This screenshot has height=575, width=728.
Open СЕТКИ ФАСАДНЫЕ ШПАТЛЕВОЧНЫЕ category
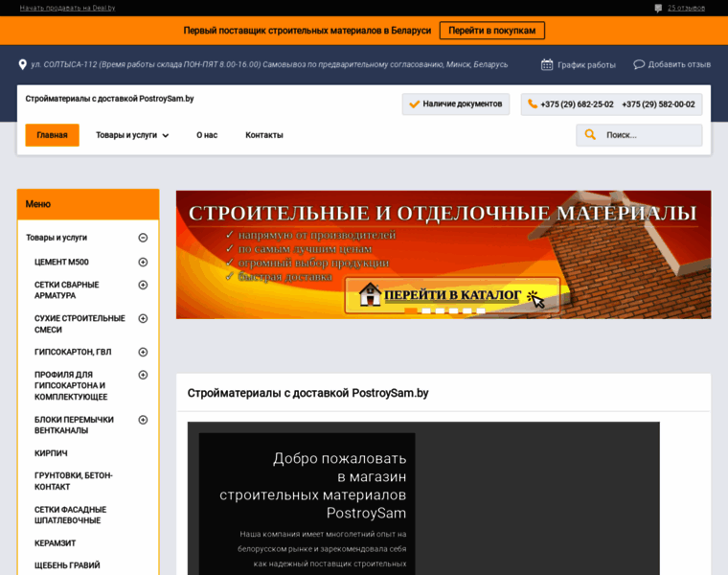coord(70,515)
